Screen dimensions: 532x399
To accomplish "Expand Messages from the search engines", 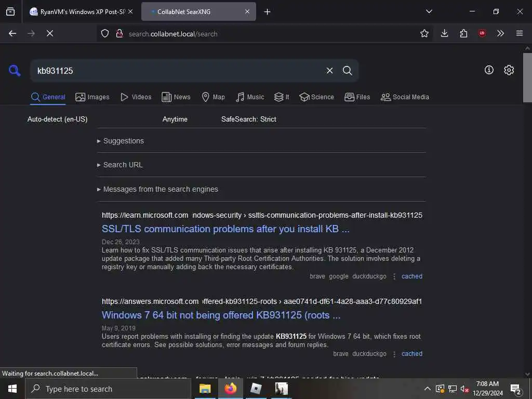I will point(157,189).
